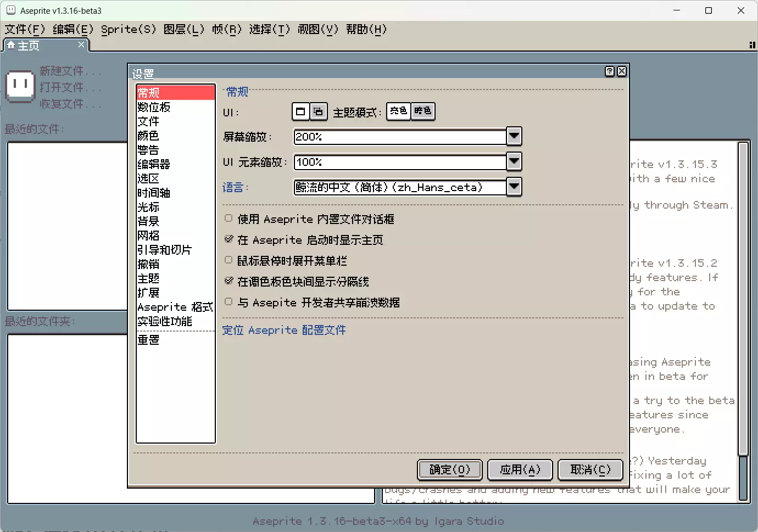Close the 设置 dialog with X

622,71
